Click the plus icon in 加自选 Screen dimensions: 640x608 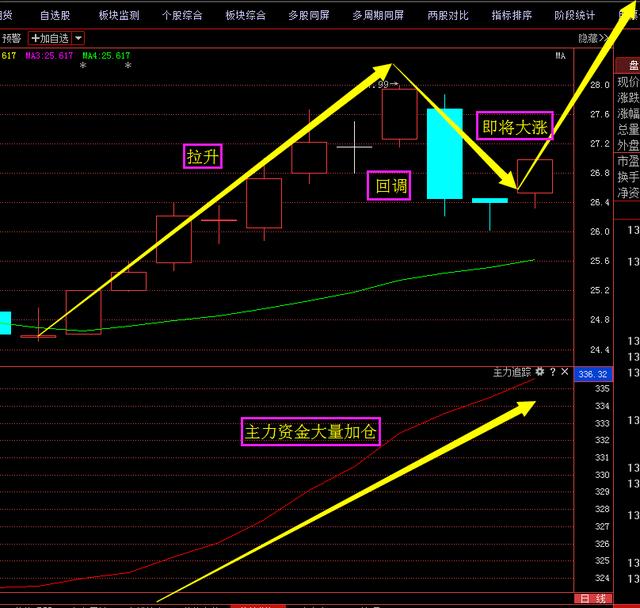[x=36, y=38]
